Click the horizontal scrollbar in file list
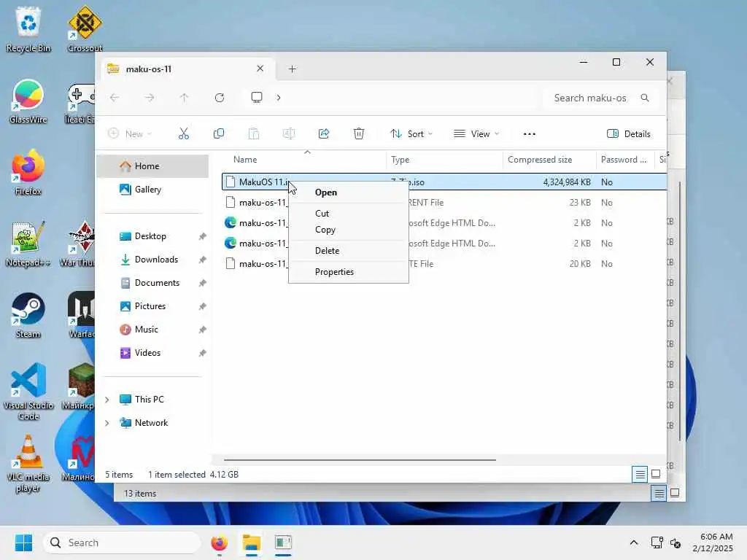The image size is (747, 560). 360,460
